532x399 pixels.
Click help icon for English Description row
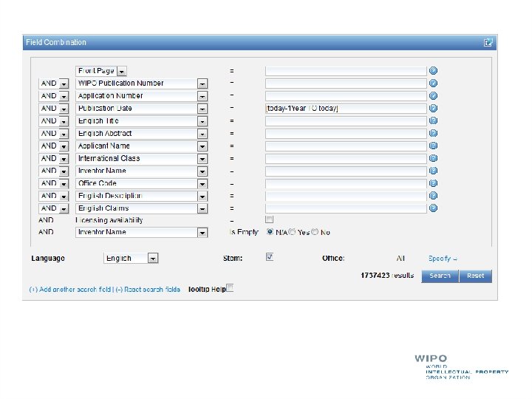point(433,196)
